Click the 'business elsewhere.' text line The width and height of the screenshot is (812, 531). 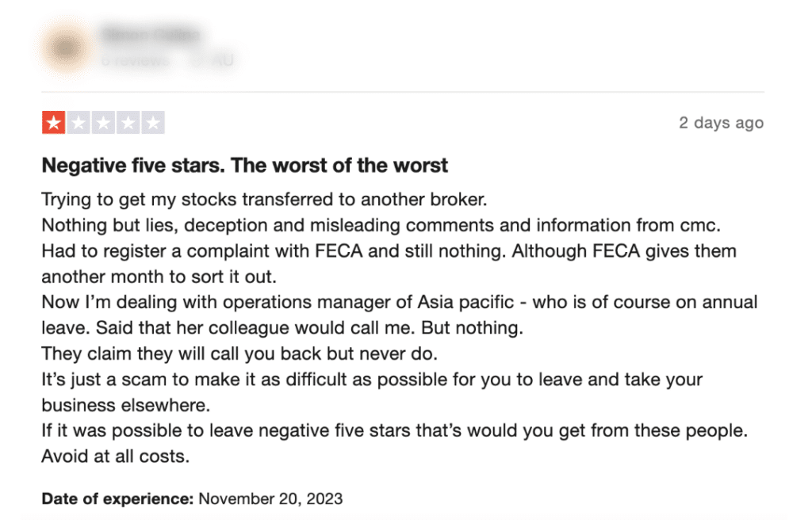coord(126,405)
